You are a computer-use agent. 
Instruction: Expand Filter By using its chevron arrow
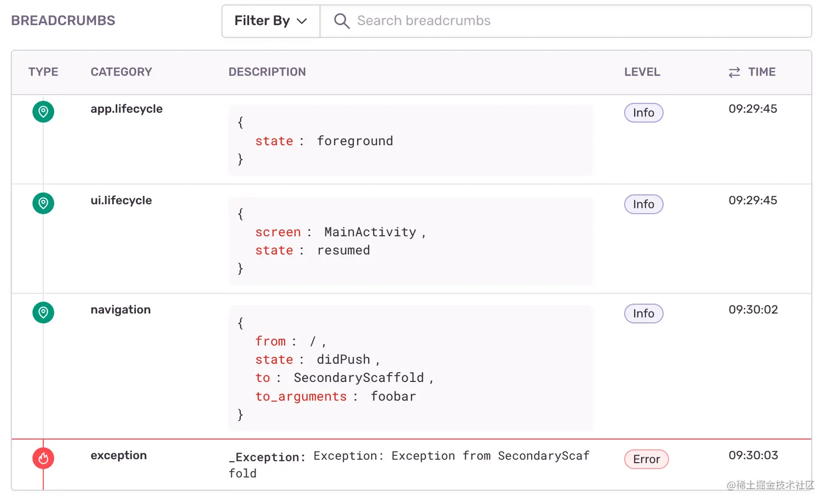click(302, 21)
